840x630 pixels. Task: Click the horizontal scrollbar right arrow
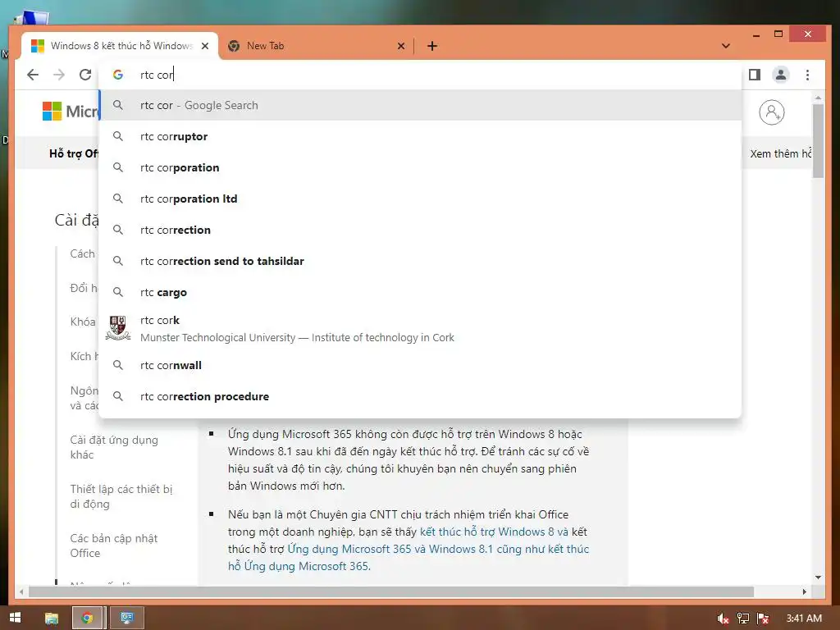[x=805, y=592]
